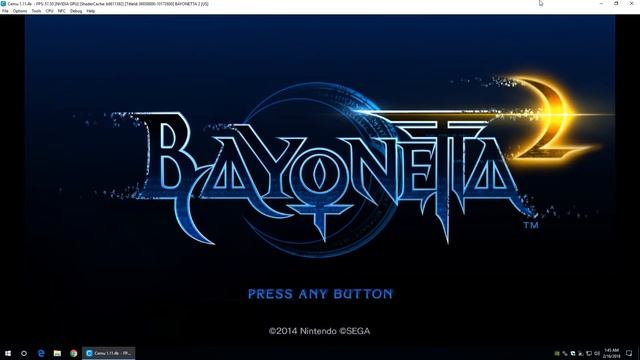Viewport: 640px width, 360px height.
Task: Click the Cemu icon in the title bar
Action: (3, 4)
